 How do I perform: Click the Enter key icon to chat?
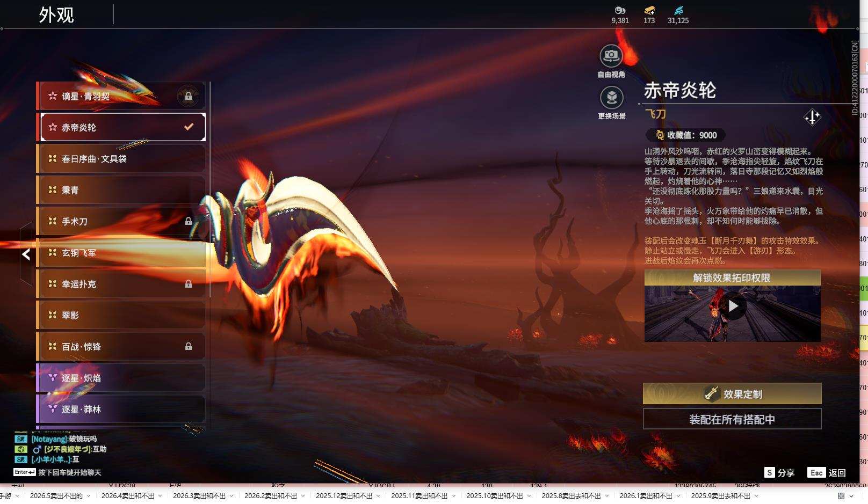tap(25, 472)
